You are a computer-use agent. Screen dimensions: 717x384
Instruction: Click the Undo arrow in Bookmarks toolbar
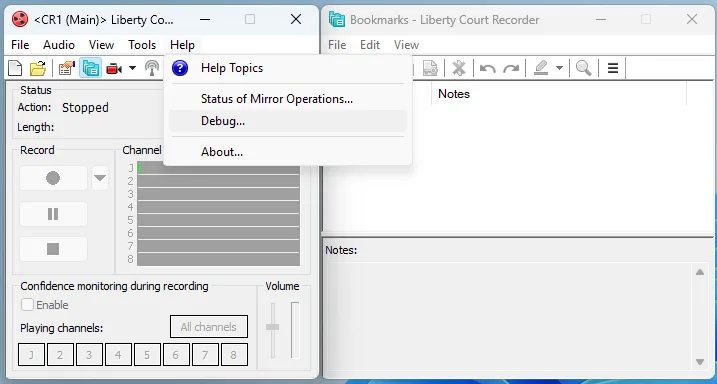click(487, 69)
